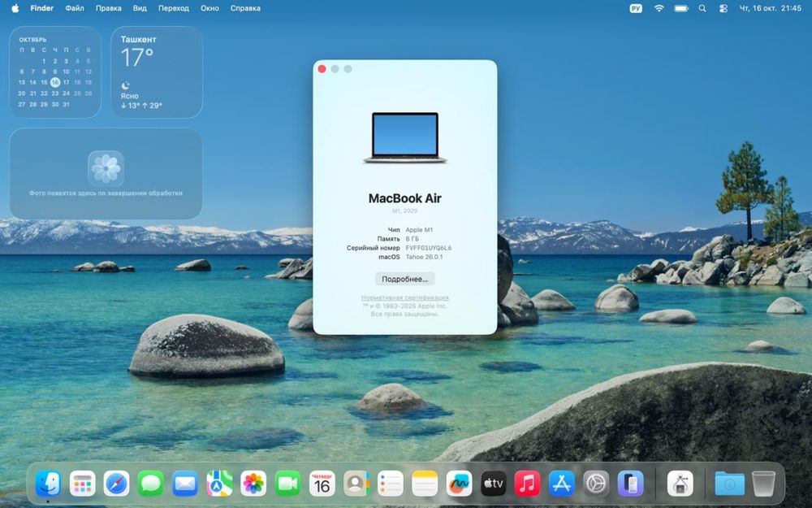Viewport: 812px width, 508px height.
Task: Click the white system information app icon in Dock
Action: (680, 484)
